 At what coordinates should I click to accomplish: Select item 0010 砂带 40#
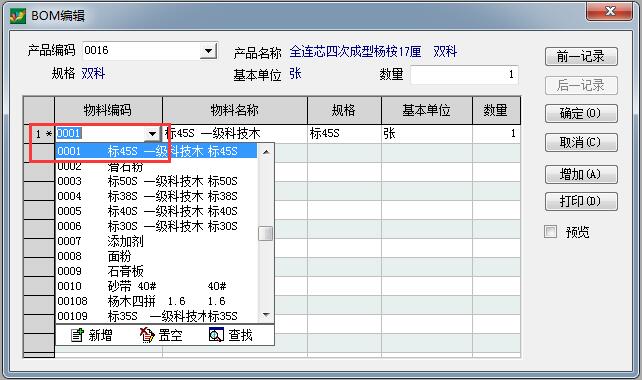point(156,286)
